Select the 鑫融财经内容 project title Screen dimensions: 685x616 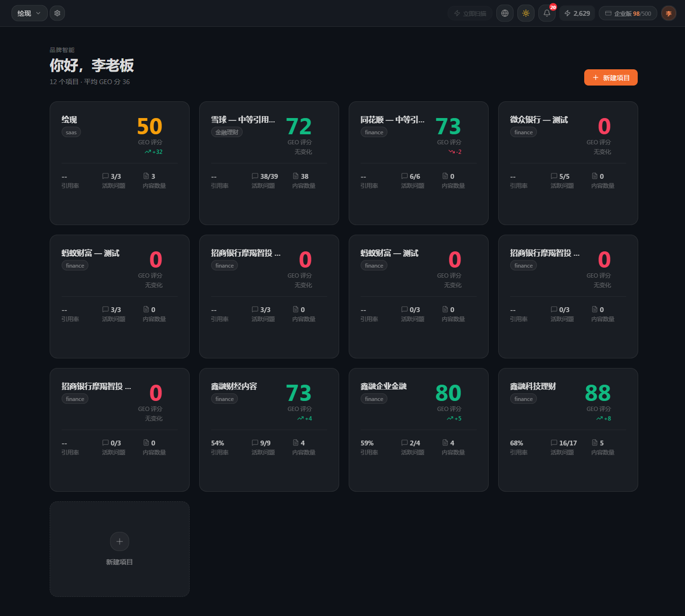point(234,386)
